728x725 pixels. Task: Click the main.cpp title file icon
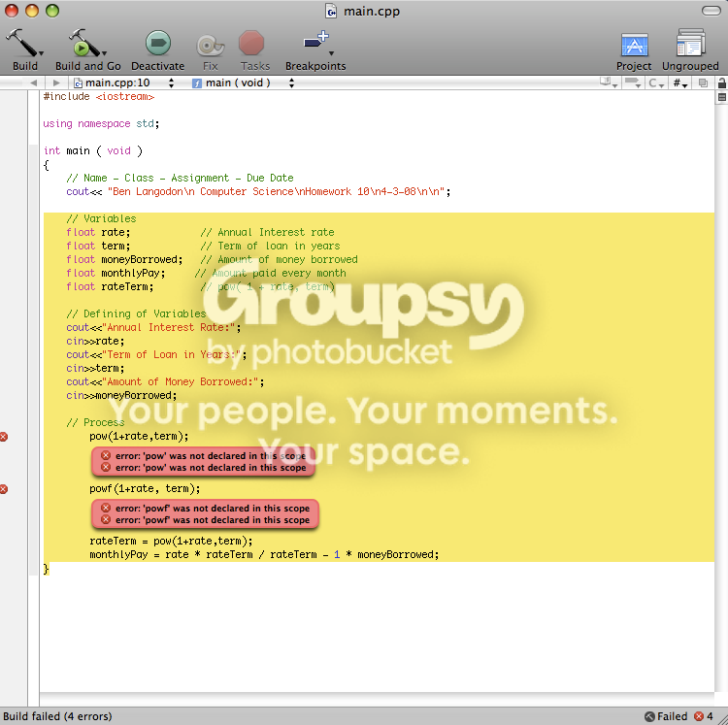pos(331,11)
